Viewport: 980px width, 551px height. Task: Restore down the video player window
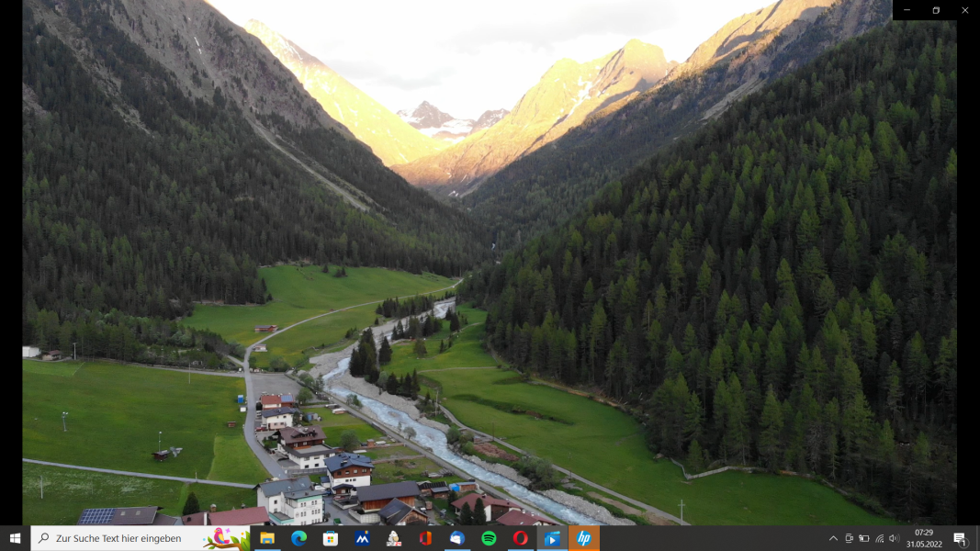coord(936,10)
